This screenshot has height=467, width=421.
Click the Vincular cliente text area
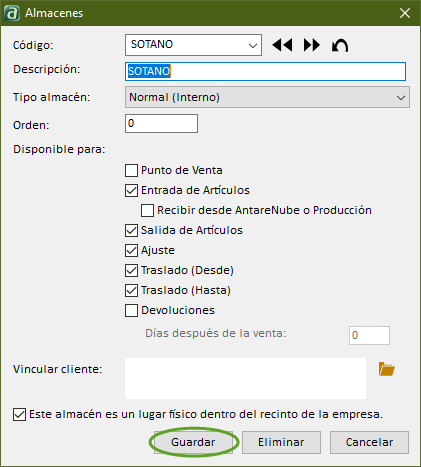pyautogui.click(x=245, y=378)
